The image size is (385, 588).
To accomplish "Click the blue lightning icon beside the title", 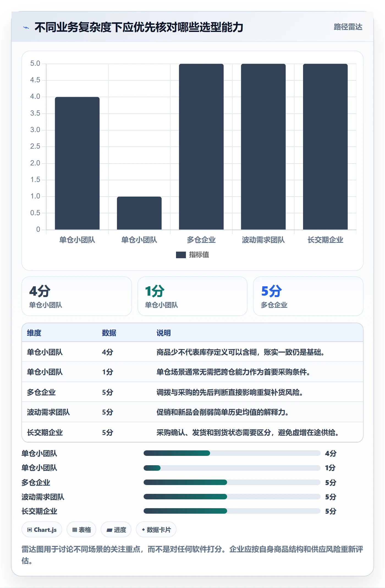I will [26, 28].
